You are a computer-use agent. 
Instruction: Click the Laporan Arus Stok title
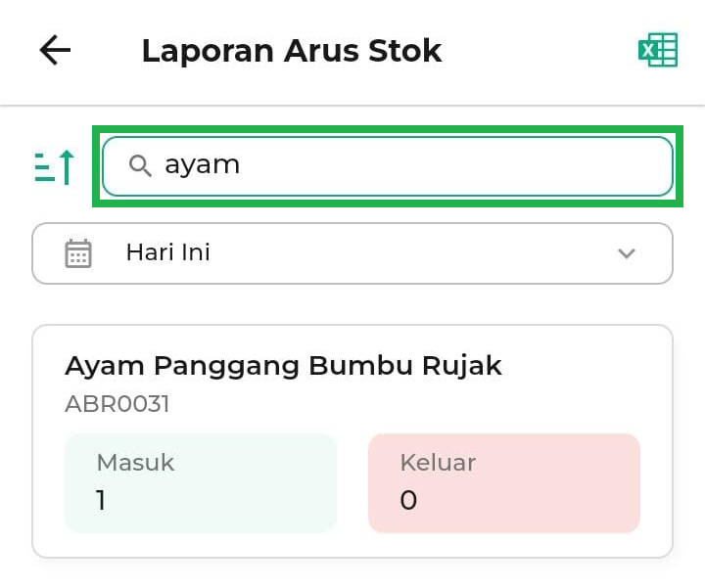coord(291,51)
